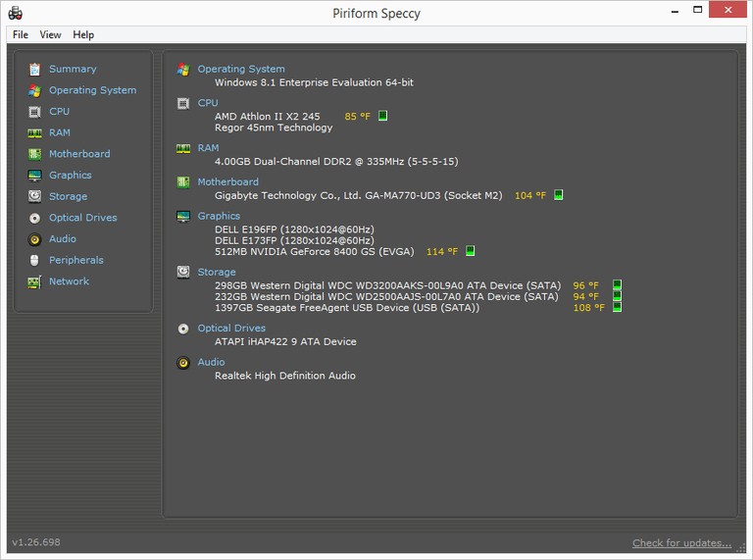Click the GeForce 8400 GS temperature indicator icon
Screen dimensions: 753x560
pyautogui.click(x=471, y=251)
